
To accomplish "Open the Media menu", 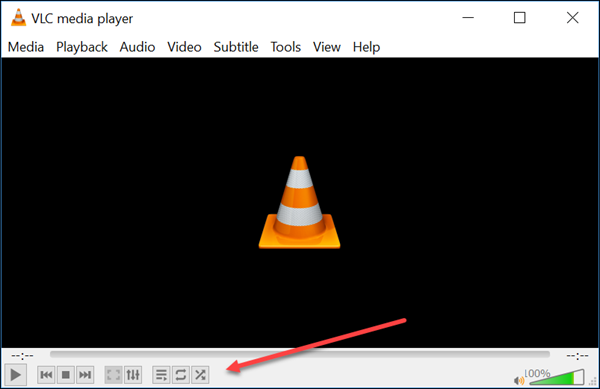I will coord(26,47).
